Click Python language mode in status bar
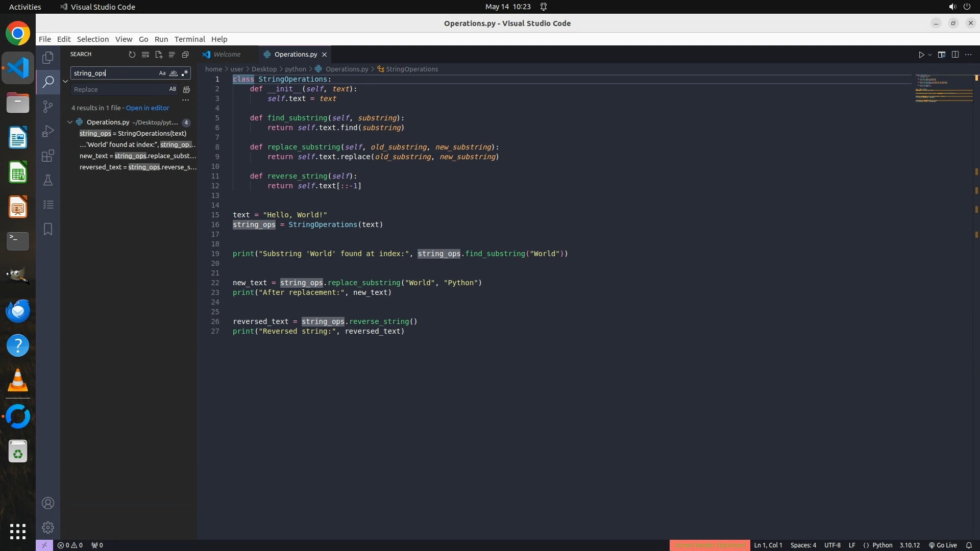The width and height of the screenshot is (980, 551). [x=882, y=545]
